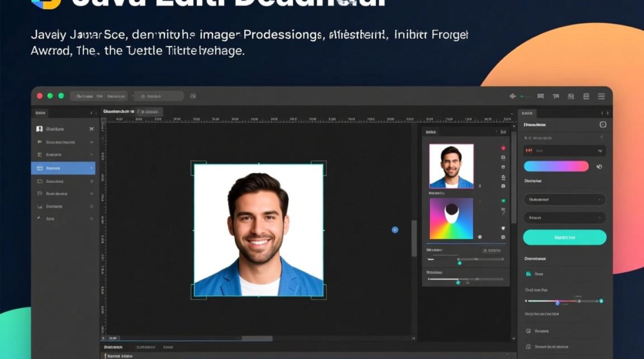644x359 pixels.
Task: Click the hamburger menu icon in top-right toolbar
Action: click(601, 96)
